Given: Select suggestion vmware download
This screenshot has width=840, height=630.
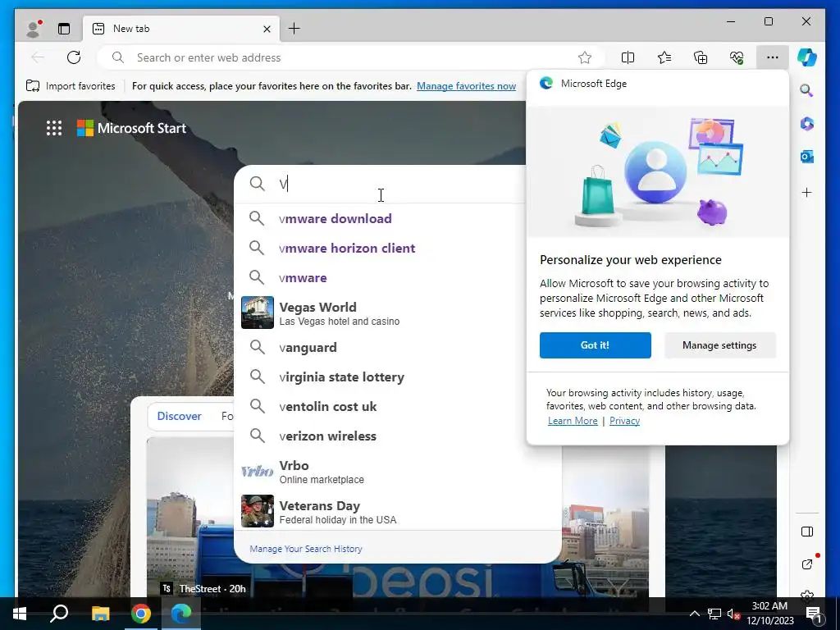Looking at the screenshot, I should tap(381, 218).
